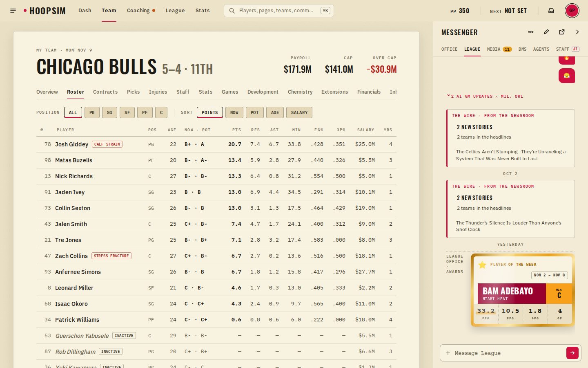Sort roster by POT rating
This screenshot has width=588, height=368.
click(x=255, y=112)
